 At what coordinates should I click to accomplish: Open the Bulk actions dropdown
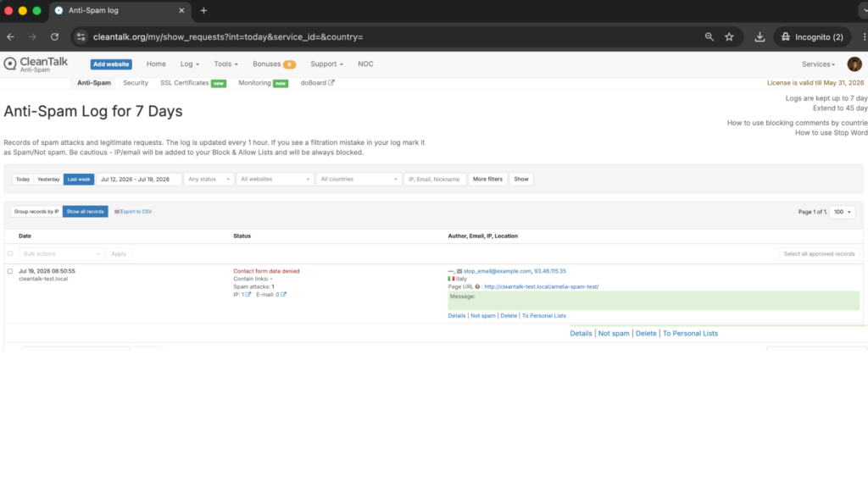click(x=61, y=254)
